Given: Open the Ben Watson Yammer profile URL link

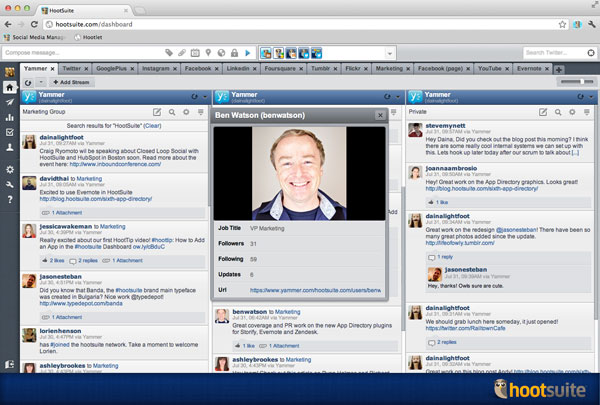Looking at the screenshot, I should point(315,290).
